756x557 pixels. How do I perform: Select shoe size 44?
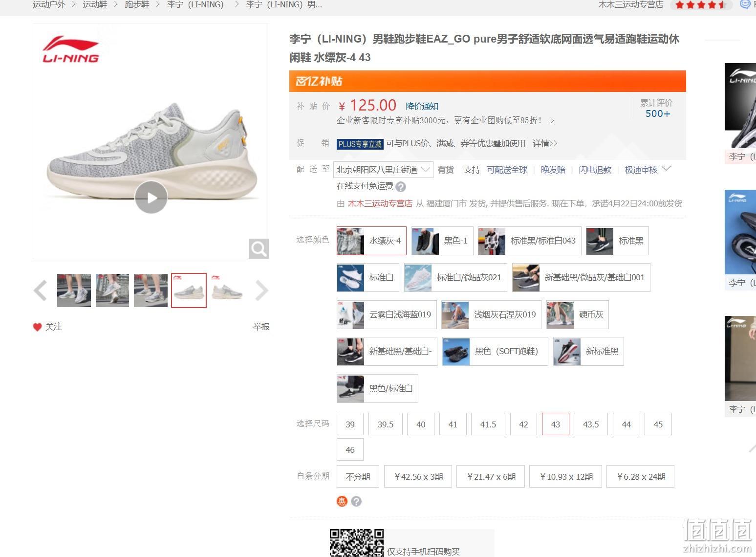(626, 424)
